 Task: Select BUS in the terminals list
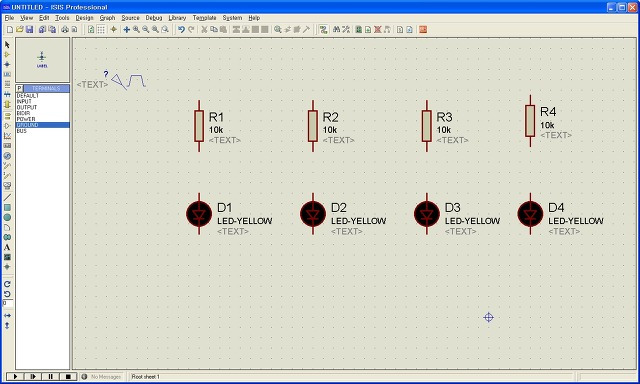click(x=42, y=131)
